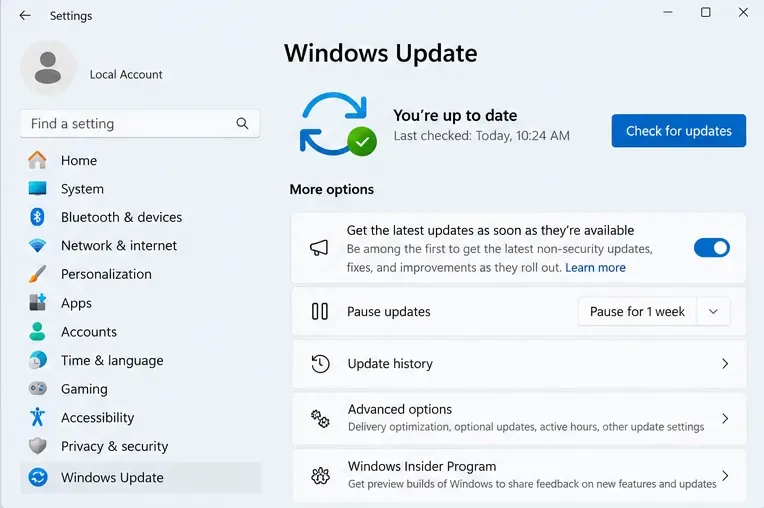Click the Local Account name
The height and width of the screenshot is (508, 764).
pyautogui.click(x=126, y=75)
